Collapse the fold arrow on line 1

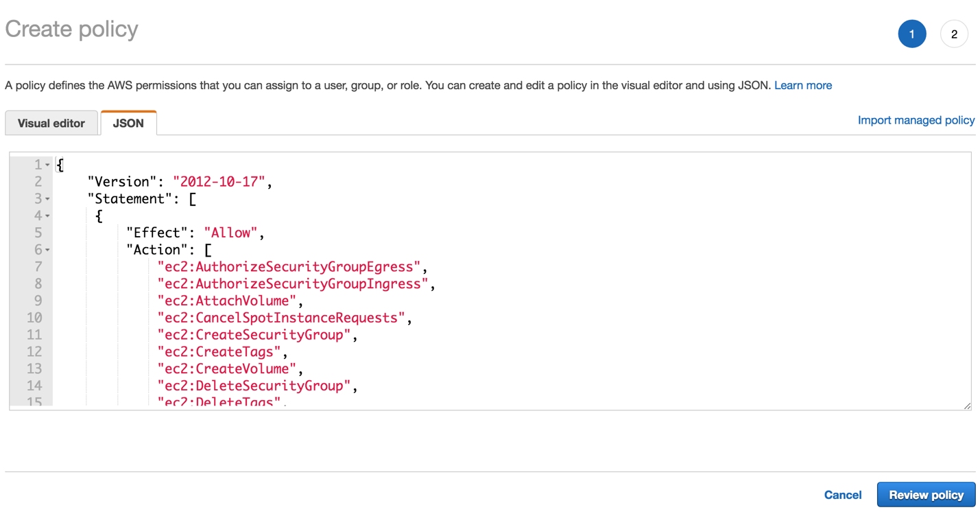47,165
